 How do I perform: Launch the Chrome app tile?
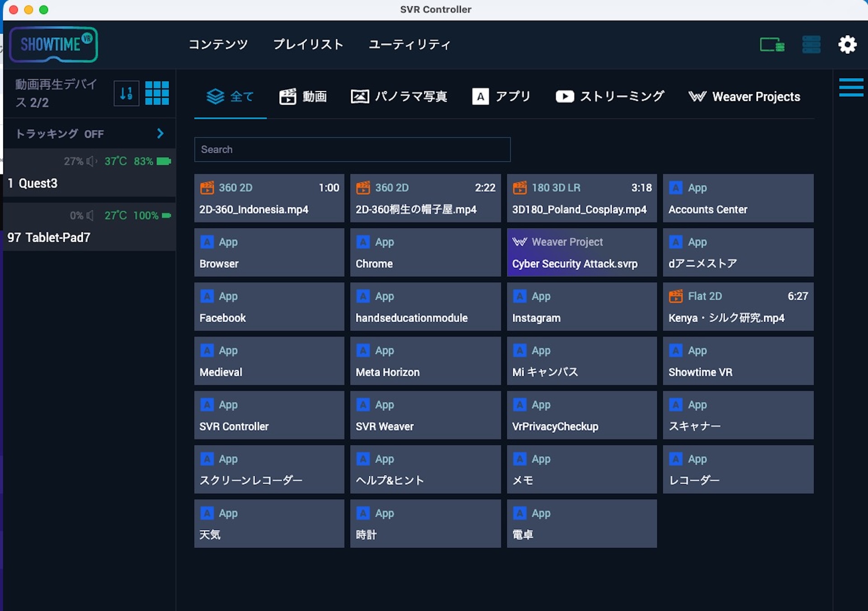425,253
